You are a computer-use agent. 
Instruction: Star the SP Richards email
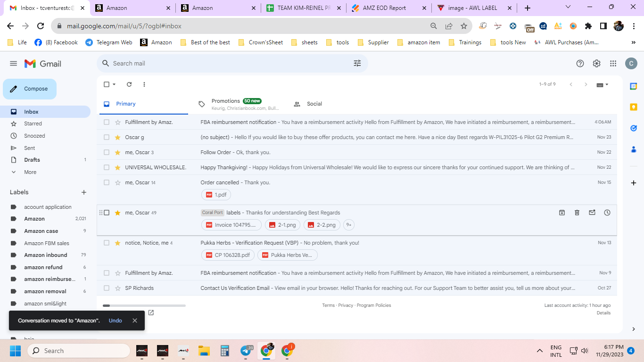(x=118, y=288)
